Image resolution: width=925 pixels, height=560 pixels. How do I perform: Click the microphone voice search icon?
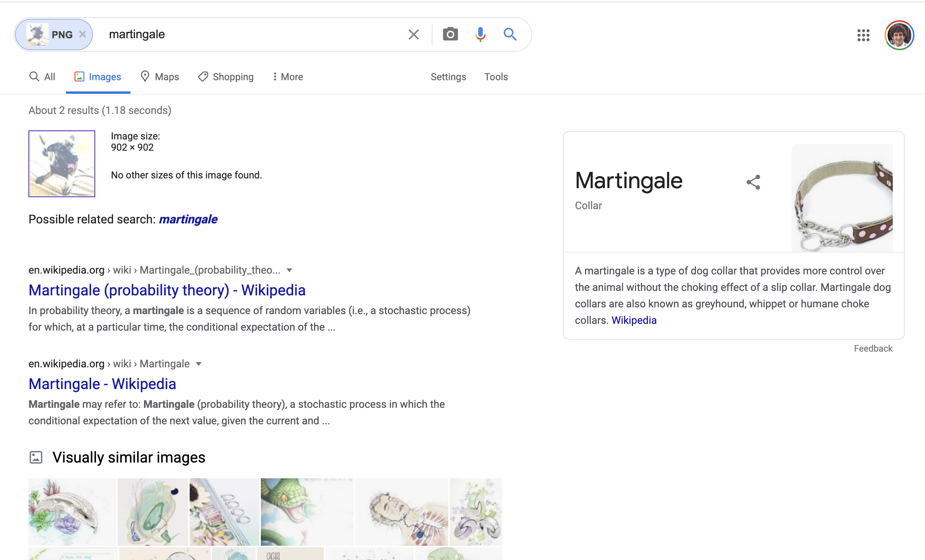[480, 34]
